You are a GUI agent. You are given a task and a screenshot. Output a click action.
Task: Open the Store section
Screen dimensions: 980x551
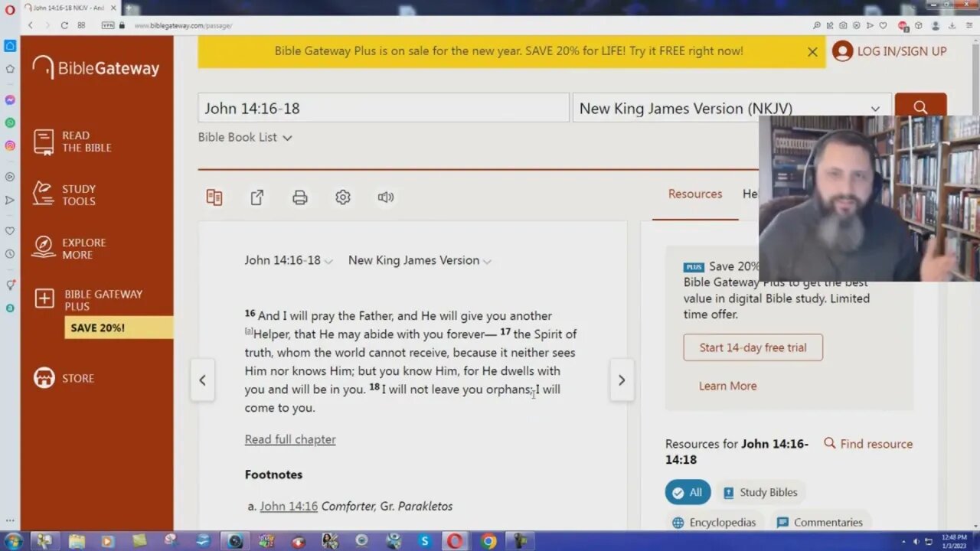pos(64,378)
